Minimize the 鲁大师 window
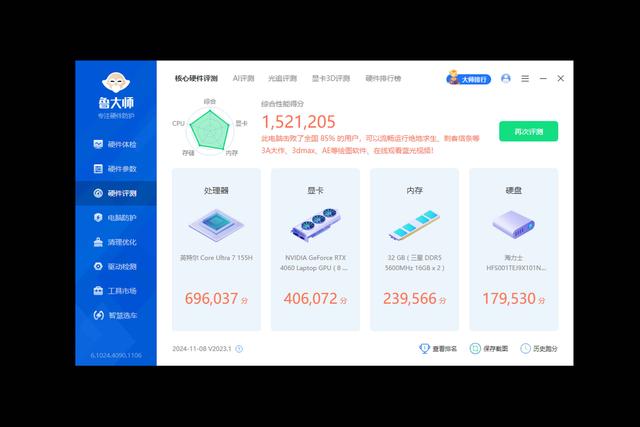The image size is (640, 427). (543, 78)
